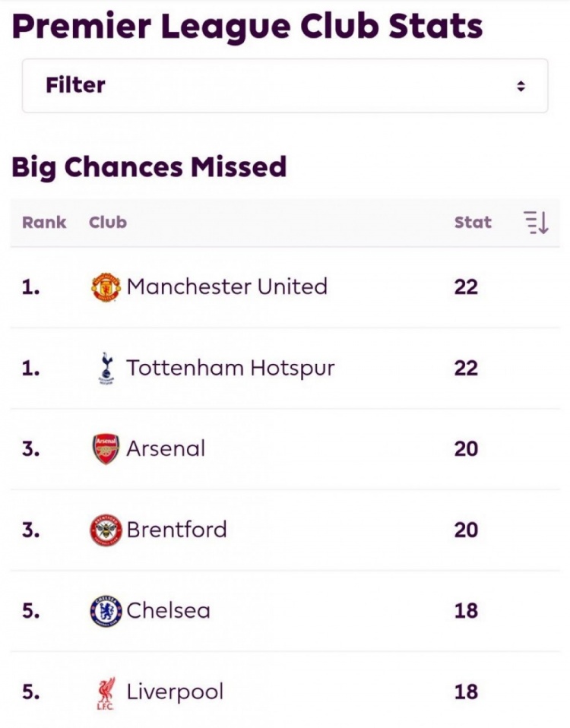Click the Rank column header
Image resolution: width=570 pixels, height=728 pixels.
pos(44,223)
